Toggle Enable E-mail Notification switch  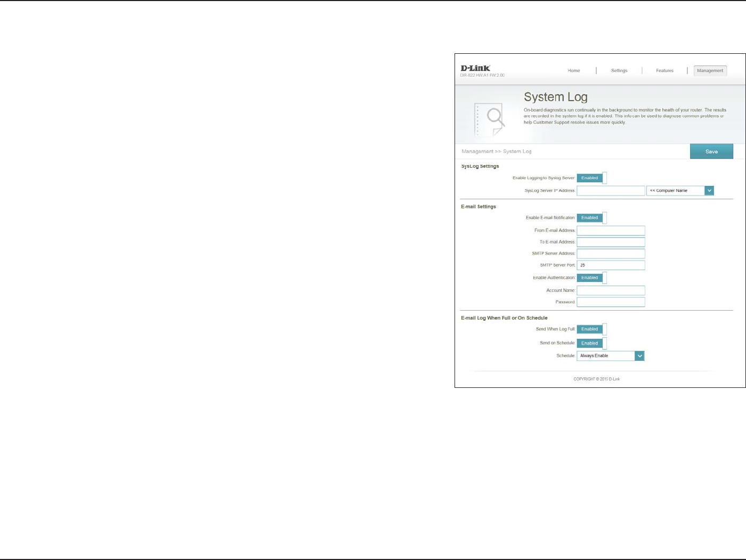click(591, 218)
